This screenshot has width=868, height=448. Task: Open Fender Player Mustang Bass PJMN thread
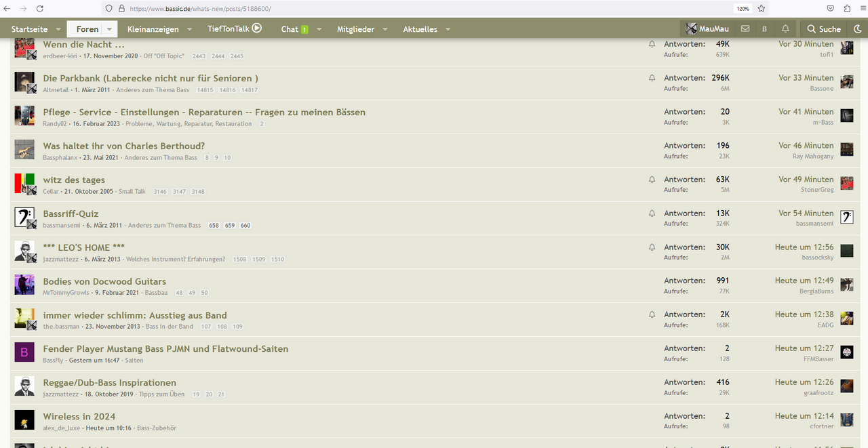click(x=165, y=348)
